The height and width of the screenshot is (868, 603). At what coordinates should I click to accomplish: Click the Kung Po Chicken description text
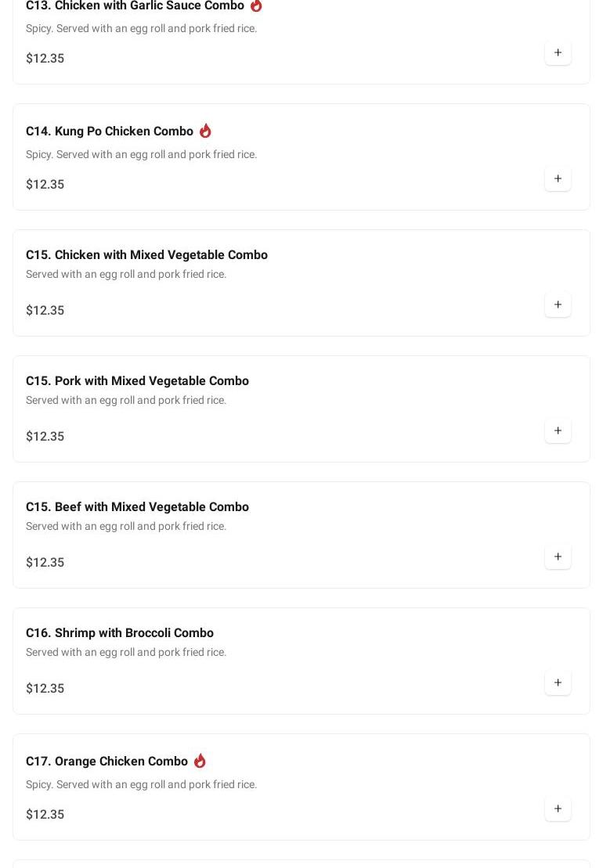click(x=141, y=155)
